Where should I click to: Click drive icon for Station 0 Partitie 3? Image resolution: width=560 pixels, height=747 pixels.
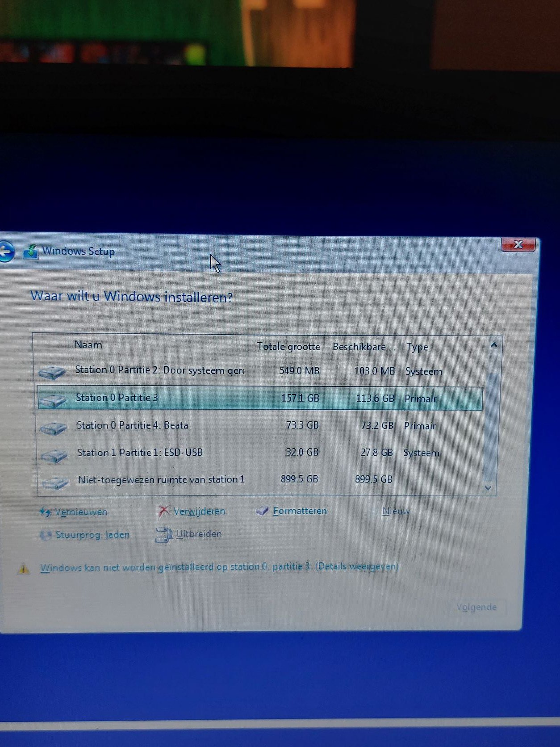click(53, 399)
